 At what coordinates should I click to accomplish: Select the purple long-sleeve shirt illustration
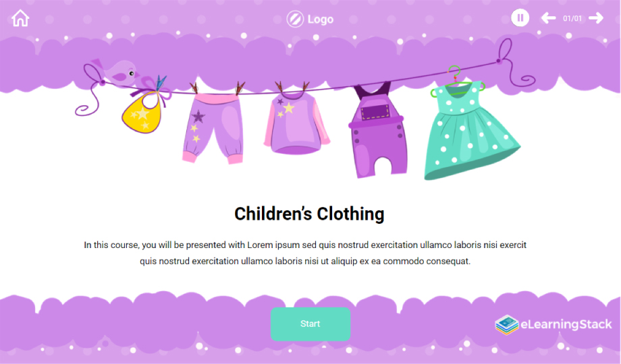click(296, 123)
